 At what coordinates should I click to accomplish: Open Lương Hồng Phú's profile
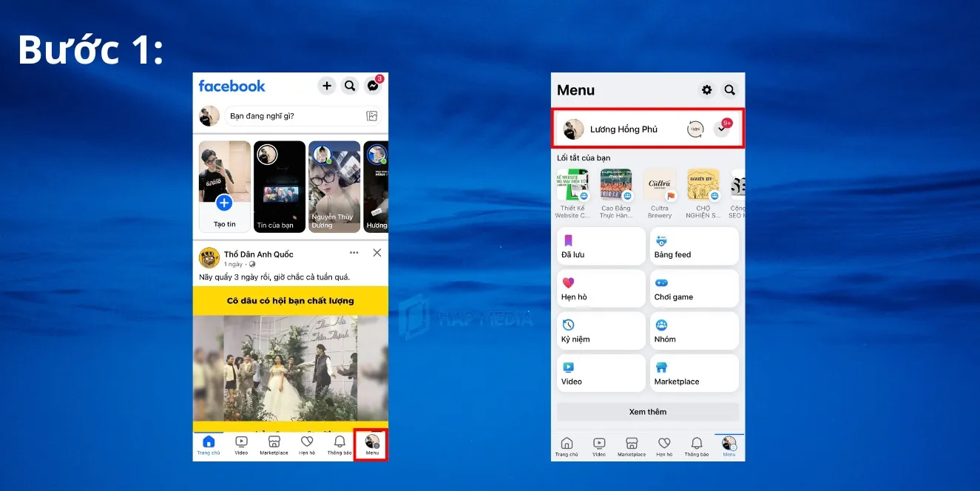pyautogui.click(x=623, y=128)
